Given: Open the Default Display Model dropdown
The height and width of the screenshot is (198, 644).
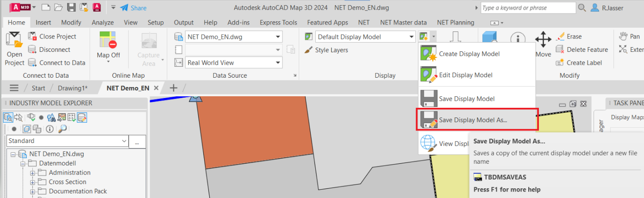Looking at the screenshot, I should click(x=365, y=37).
